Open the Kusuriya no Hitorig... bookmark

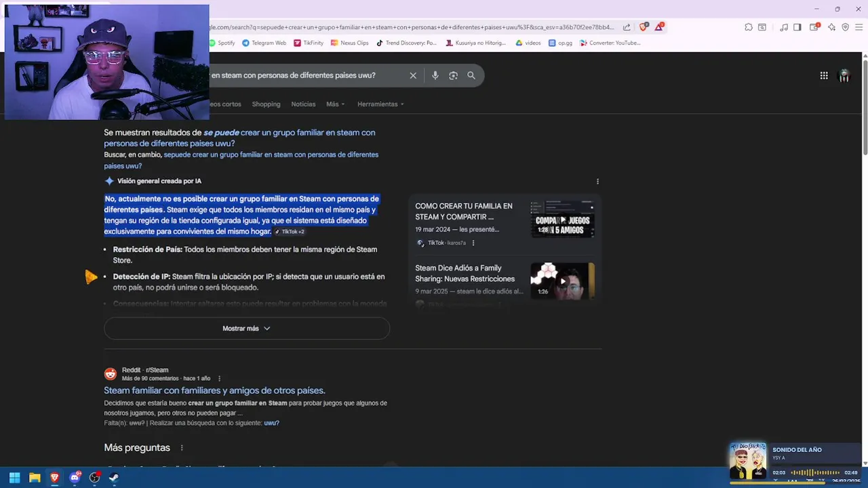(x=476, y=43)
